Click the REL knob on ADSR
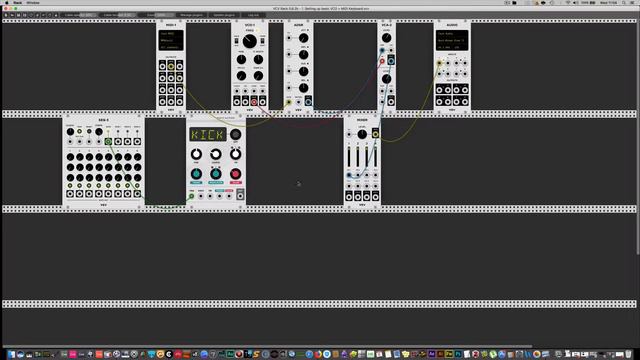 pos(303,88)
